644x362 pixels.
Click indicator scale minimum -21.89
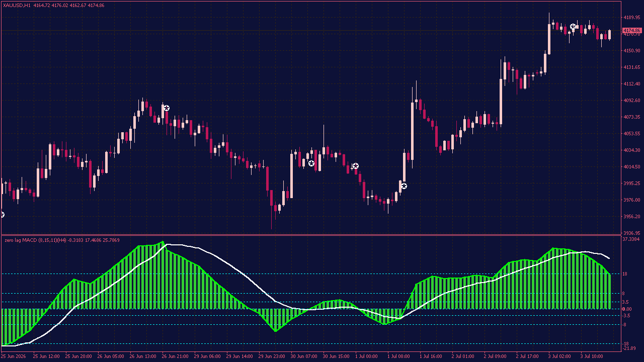coord(629,349)
